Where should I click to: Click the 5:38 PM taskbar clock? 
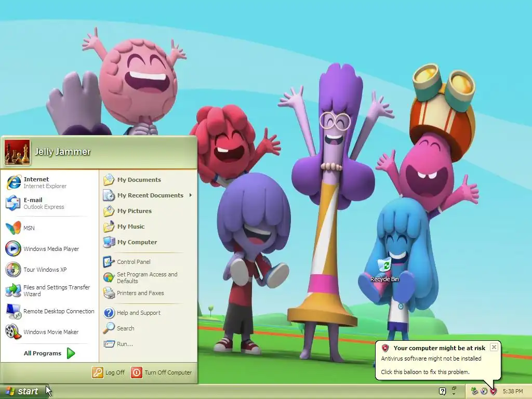(513, 391)
